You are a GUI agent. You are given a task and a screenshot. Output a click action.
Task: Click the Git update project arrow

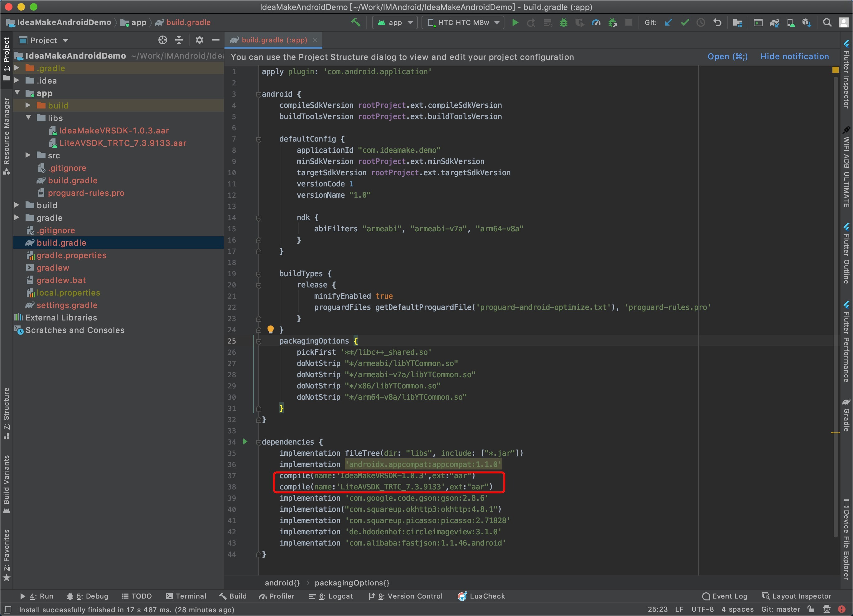(668, 22)
